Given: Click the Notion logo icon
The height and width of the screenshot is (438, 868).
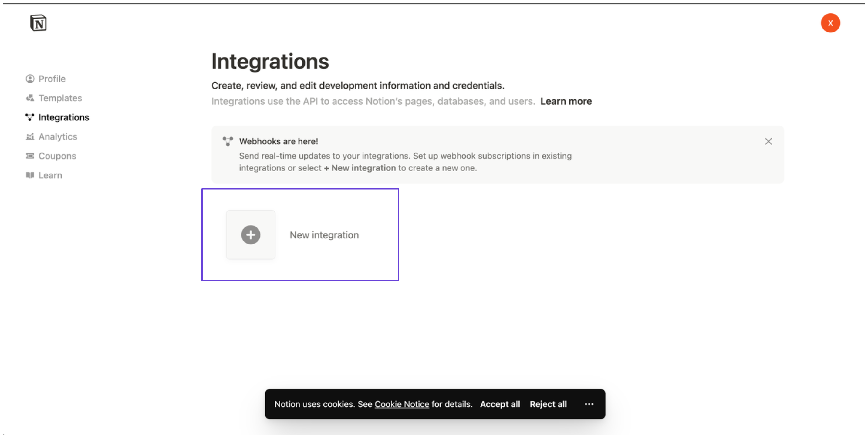Looking at the screenshot, I should tap(38, 23).
